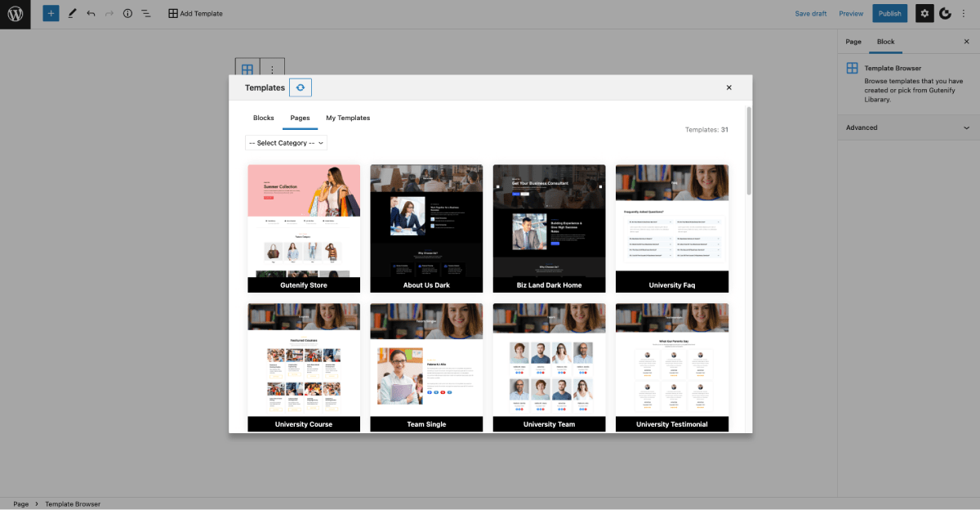Click the refresh templates icon

(x=301, y=87)
